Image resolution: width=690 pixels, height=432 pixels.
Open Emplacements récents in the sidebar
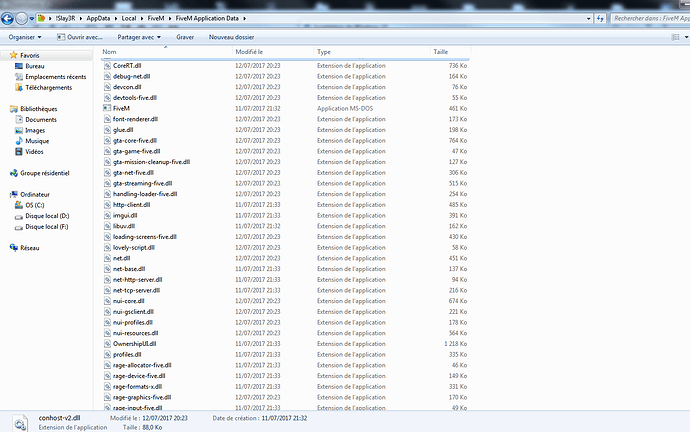pos(55,77)
